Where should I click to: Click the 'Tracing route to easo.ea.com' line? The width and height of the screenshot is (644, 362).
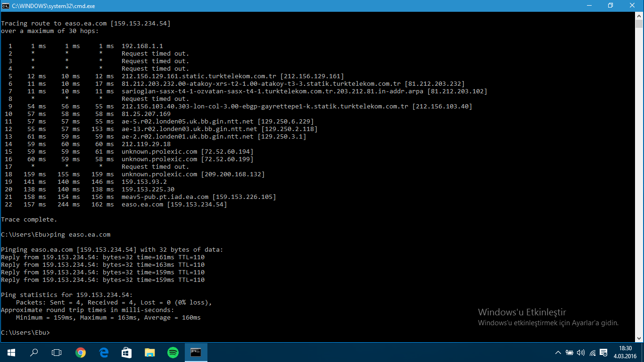[86, 24]
